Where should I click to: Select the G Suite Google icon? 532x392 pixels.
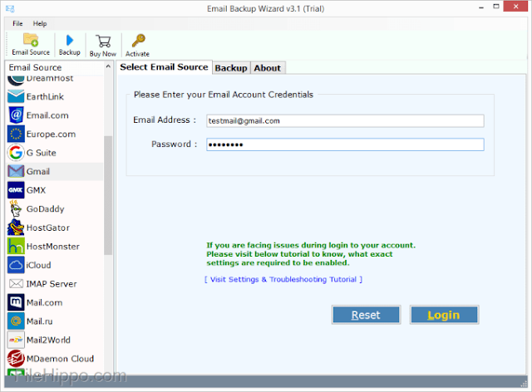(x=16, y=153)
